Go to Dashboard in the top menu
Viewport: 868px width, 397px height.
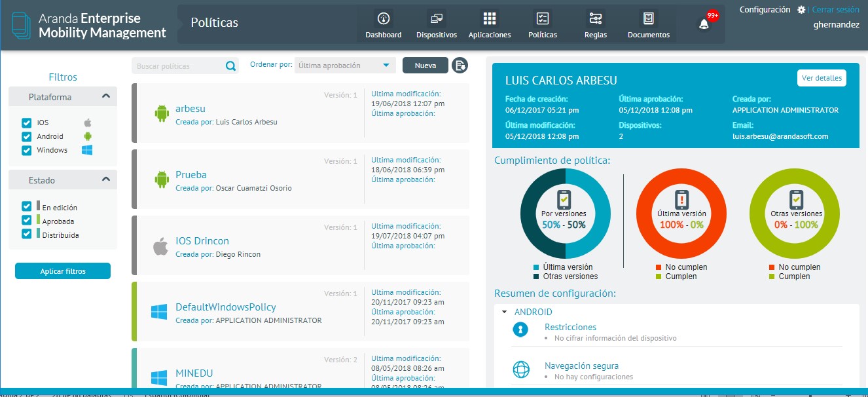coord(384,35)
